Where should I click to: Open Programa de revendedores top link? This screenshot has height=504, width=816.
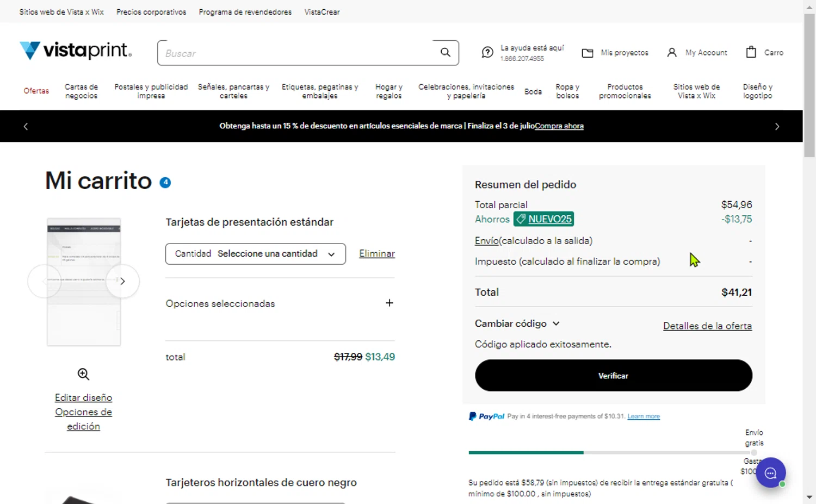pos(245,12)
